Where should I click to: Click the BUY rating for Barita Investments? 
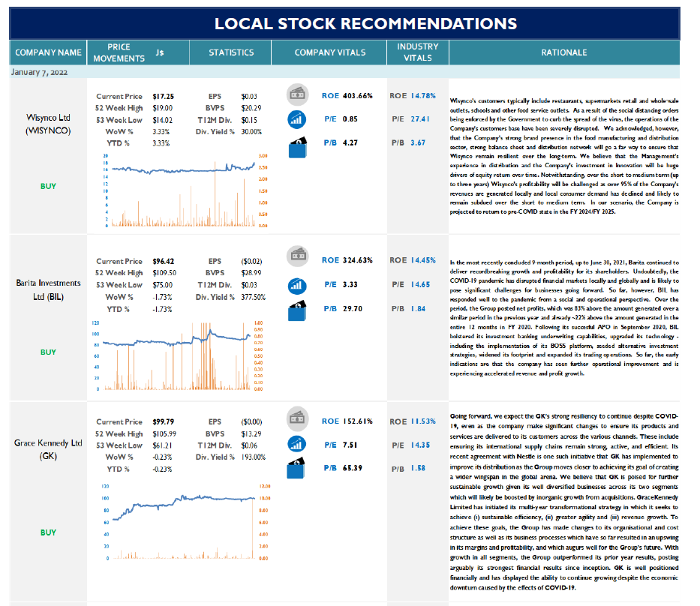pos(48,352)
